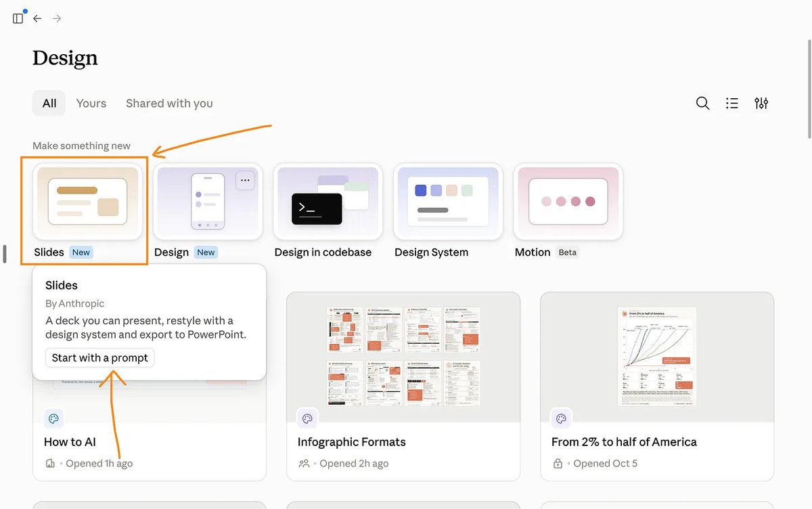Open the Infographic Formats project thumbnail
Image resolution: width=812 pixels, height=509 pixels.
point(403,357)
